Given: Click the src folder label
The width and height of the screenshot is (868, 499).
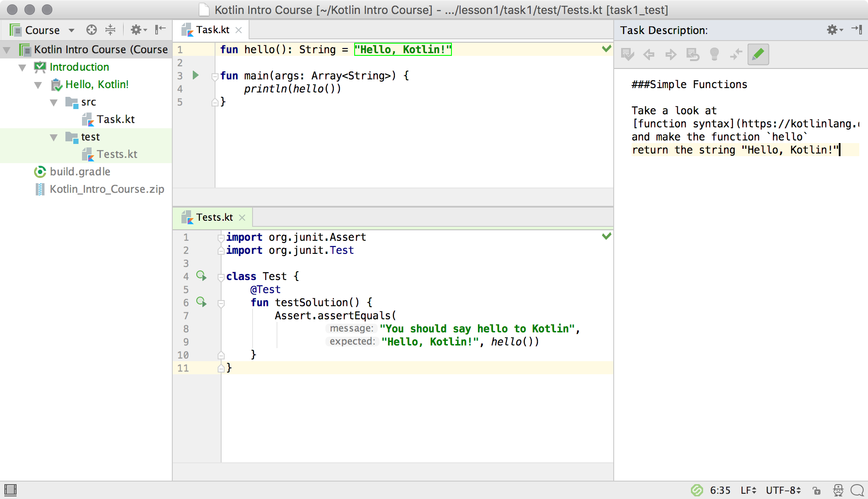Looking at the screenshot, I should pyautogui.click(x=89, y=102).
